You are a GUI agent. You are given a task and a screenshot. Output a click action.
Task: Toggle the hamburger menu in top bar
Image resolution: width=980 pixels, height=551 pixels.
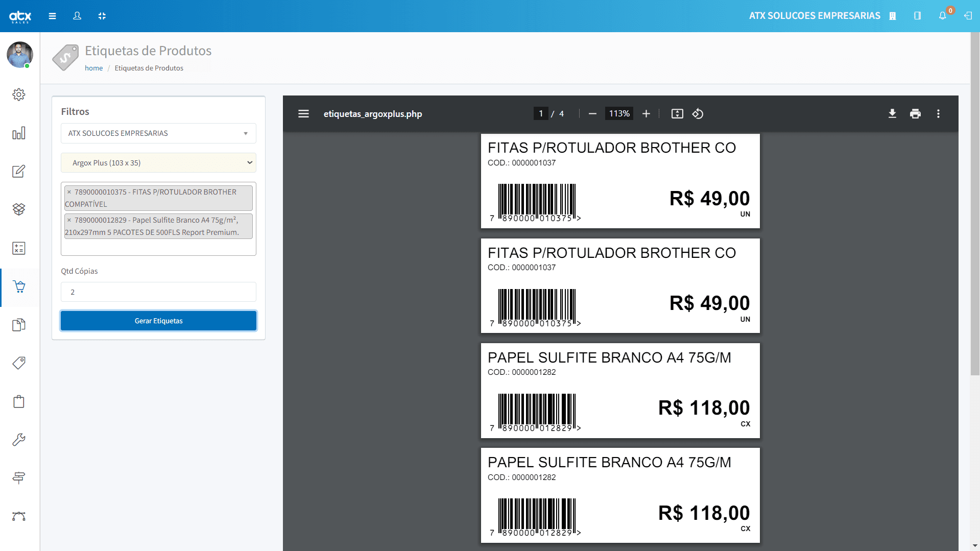coord(52,16)
